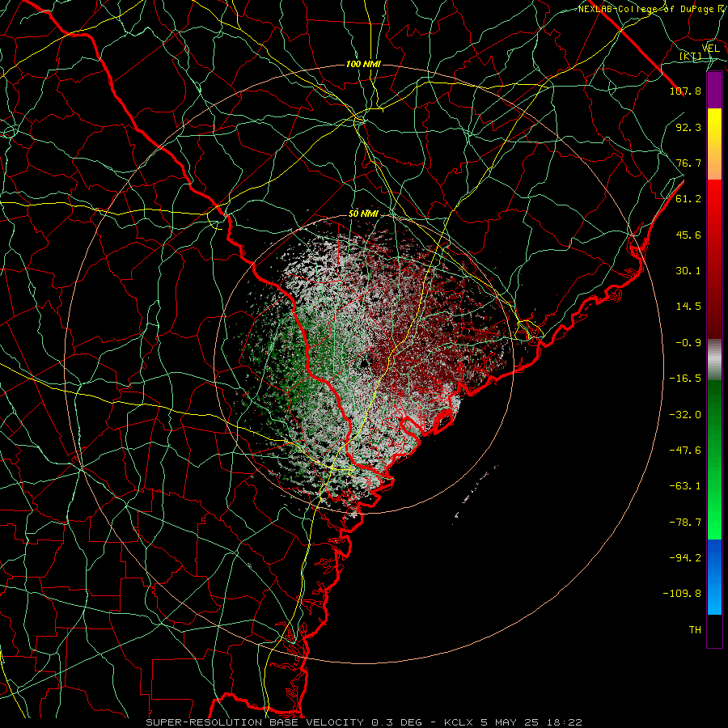728x728 pixels.
Task: Click the 14.5 velocity scale value
Action: click(688, 307)
